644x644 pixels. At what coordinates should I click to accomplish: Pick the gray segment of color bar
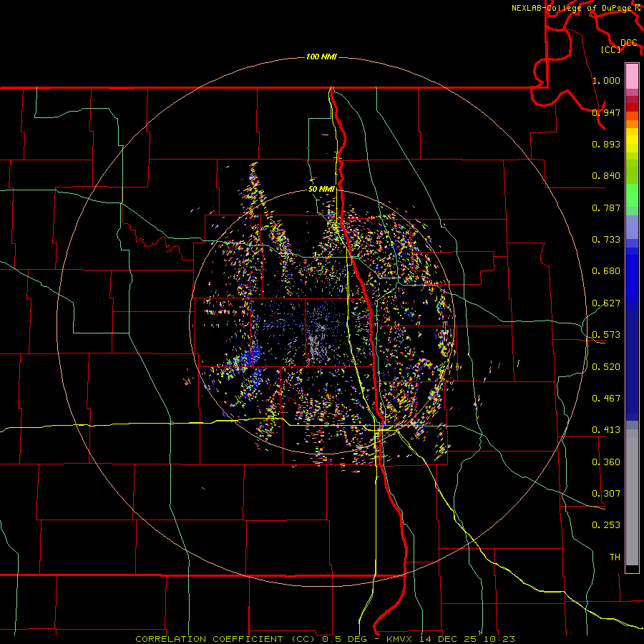pos(632,497)
